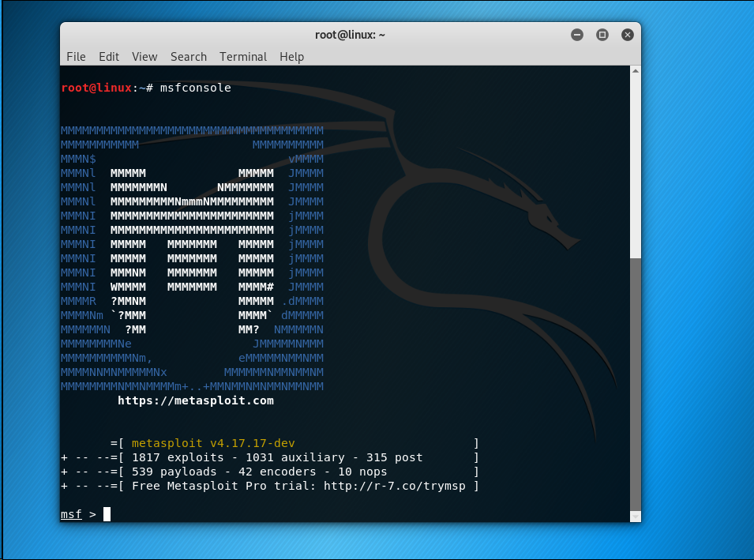Click the terminal scrollbar thumb
Image resolution: width=754 pixels, height=560 pixels.
(x=636, y=384)
